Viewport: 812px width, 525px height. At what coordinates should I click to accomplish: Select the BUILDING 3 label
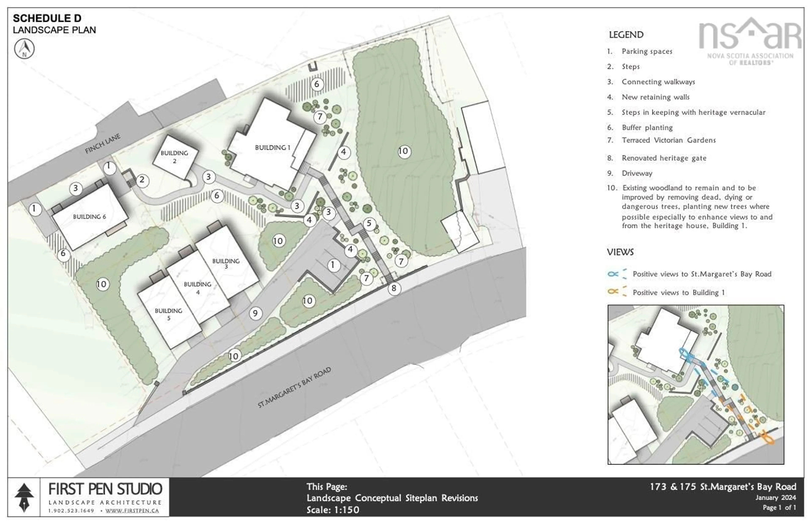[x=226, y=263]
